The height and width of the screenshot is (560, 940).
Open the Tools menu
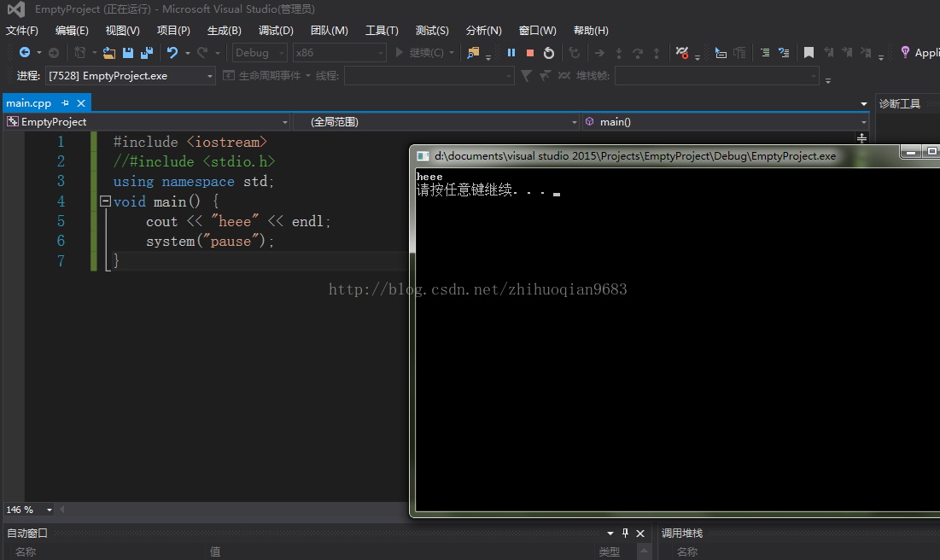pyautogui.click(x=382, y=31)
